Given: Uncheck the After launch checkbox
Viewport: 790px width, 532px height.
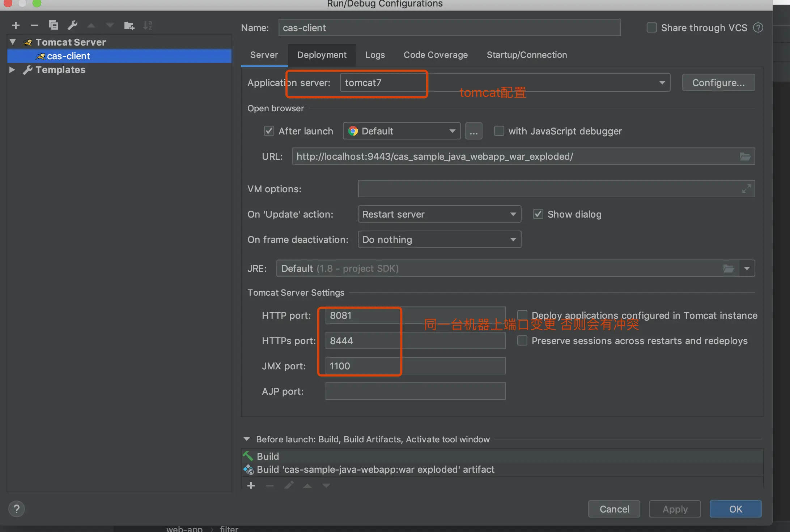Looking at the screenshot, I should 269,131.
